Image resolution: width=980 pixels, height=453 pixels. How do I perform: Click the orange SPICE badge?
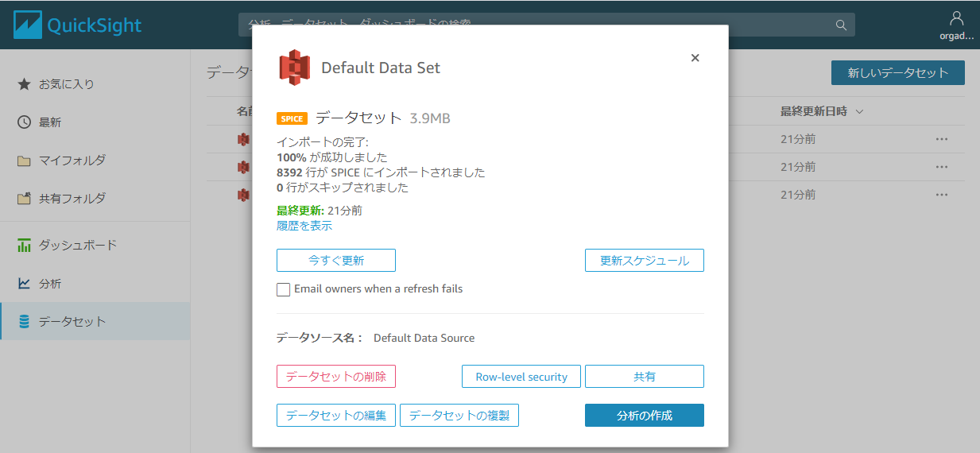(x=292, y=119)
